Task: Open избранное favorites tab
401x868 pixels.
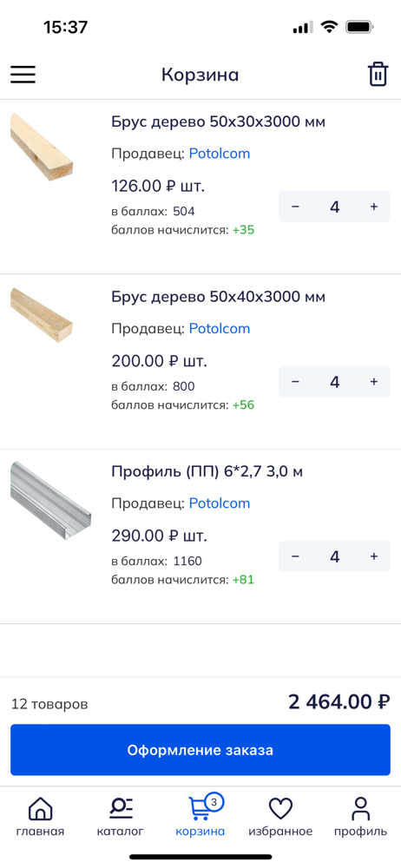Action: tap(280, 816)
